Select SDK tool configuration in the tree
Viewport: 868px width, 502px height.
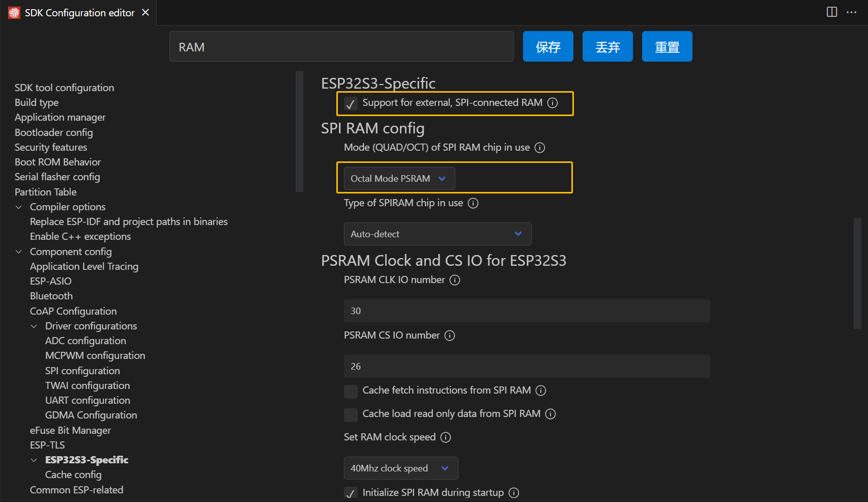pos(65,88)
